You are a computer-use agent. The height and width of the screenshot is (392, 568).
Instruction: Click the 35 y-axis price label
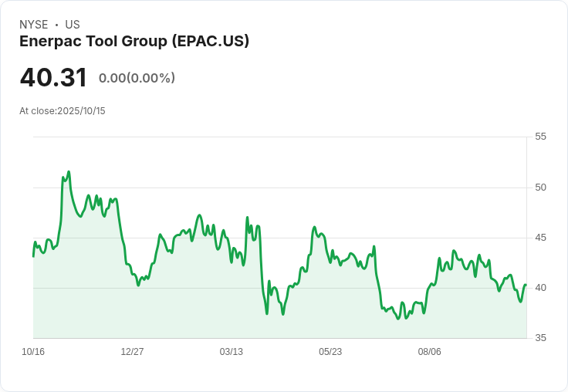(x=540, y=338)
